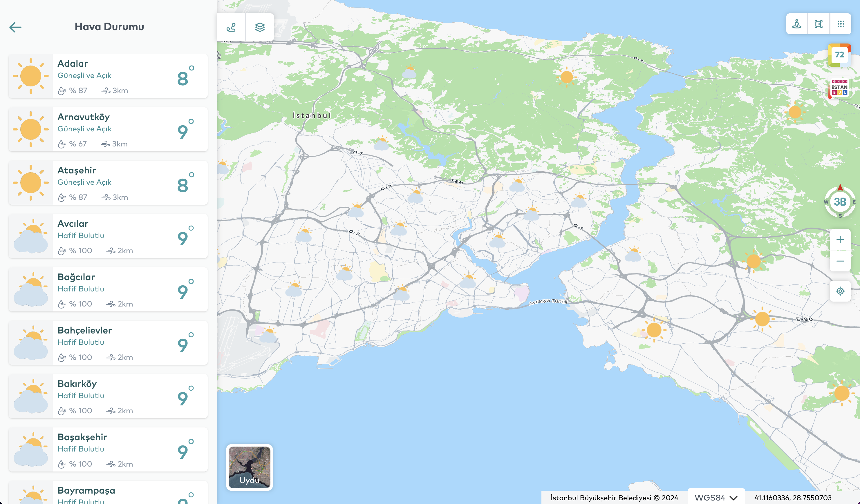Image resolution: width=860 pixels, height=504 pixels.
Task: Open the route drawing tool
Action: point(231,27)
